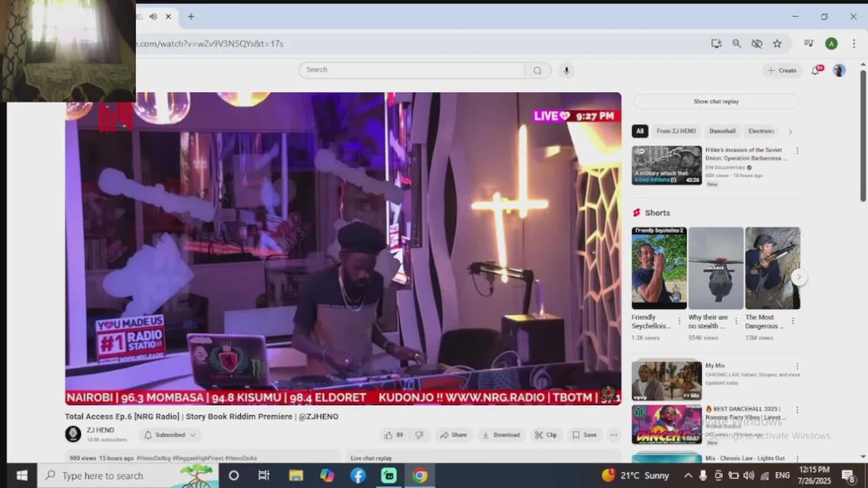
Task: Switch the ENG input language indicator
Action: [x=782, y=476]
